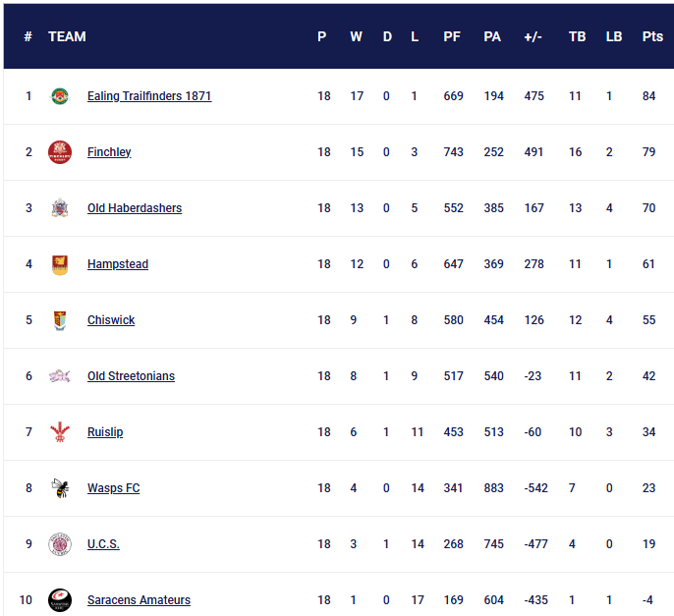Click the Finchley club crest icon
The image size is (674, 616).
[x=60, y=152]
